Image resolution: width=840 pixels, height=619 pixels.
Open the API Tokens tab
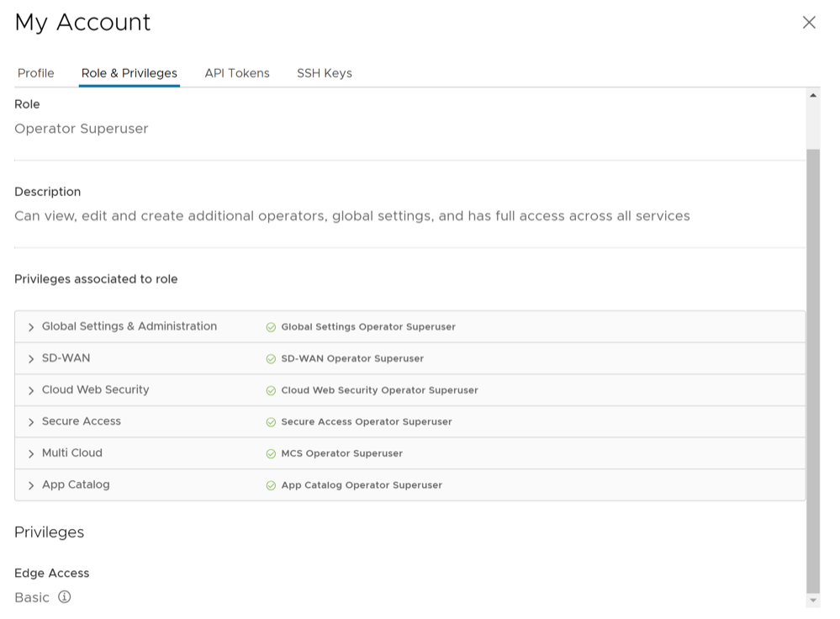237,73
